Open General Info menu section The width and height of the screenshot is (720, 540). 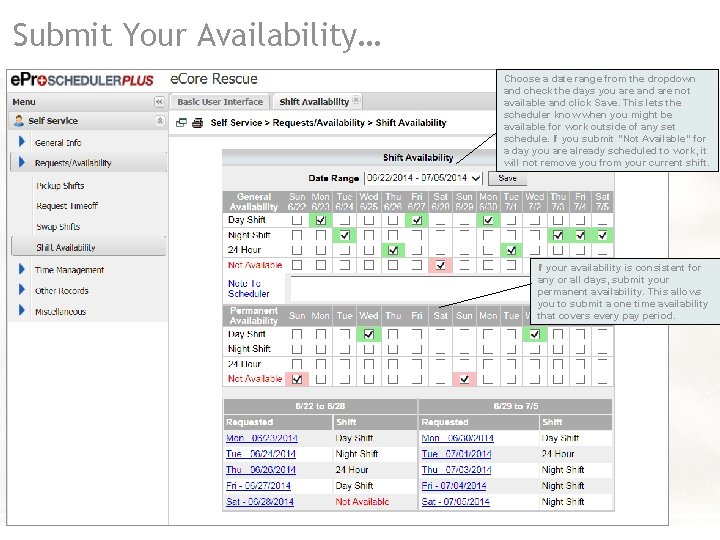[x=58, y=142]
